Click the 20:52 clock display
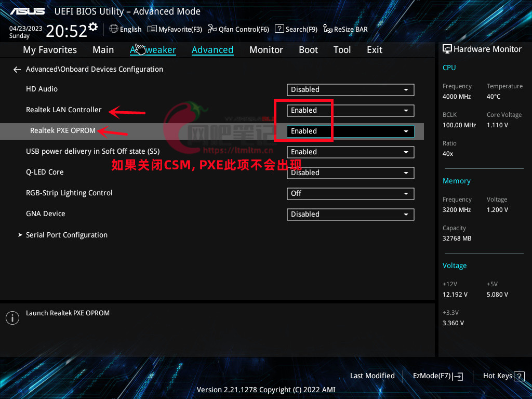Screen dimensions: 532x399 67,31
